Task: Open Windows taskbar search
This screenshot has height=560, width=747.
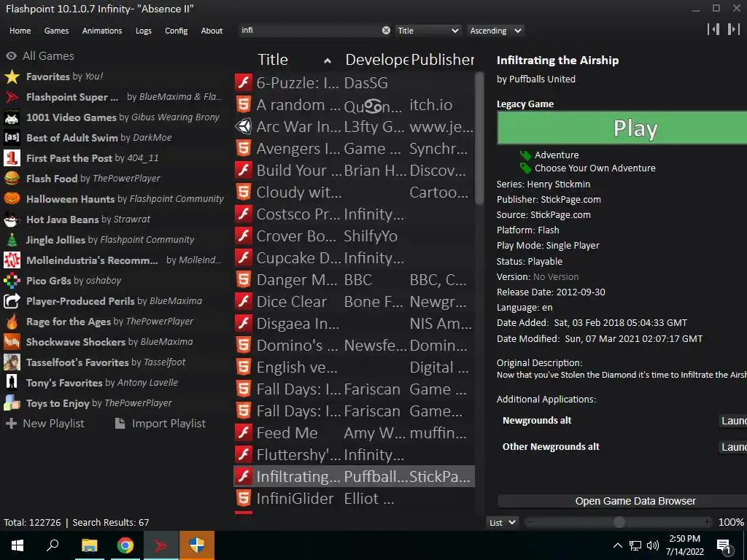Action: click(x=53, y=545)
